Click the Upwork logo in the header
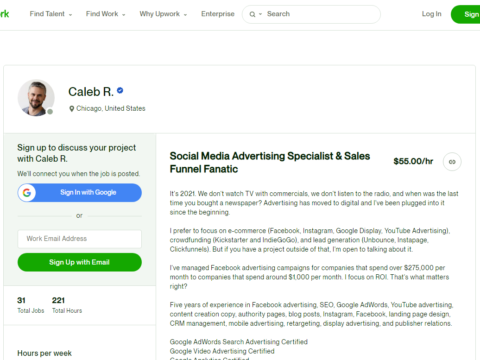Screen dimensions: 480x360 [x=4, y=14]
